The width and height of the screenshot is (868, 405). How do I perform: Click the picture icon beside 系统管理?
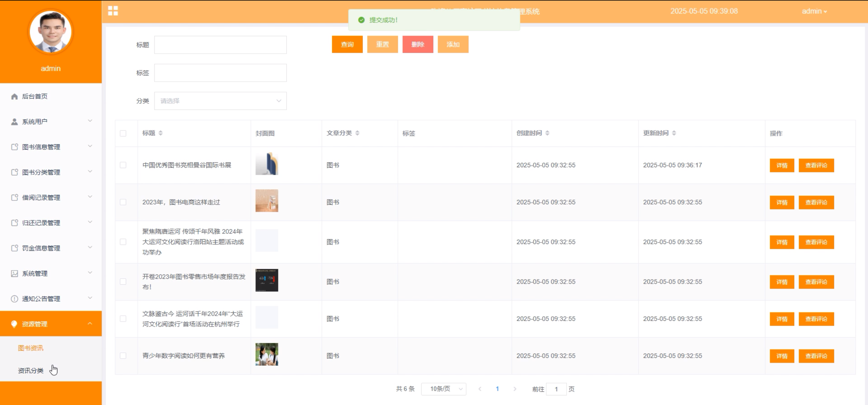14,273
